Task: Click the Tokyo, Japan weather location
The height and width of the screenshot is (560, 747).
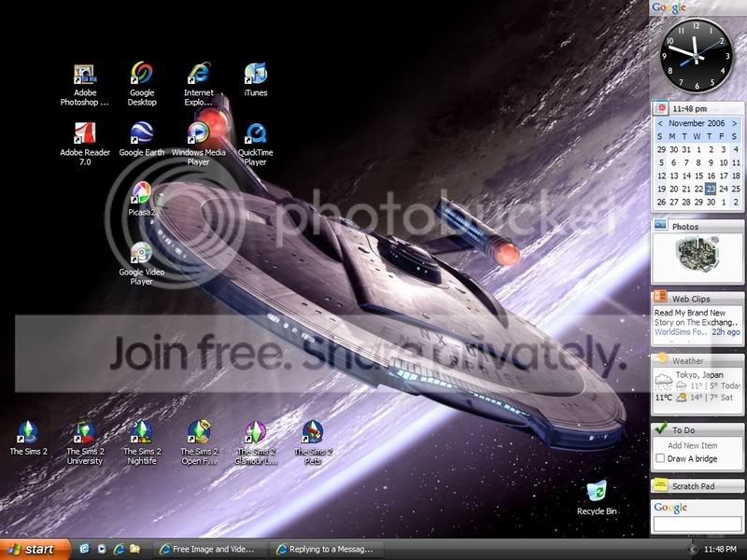Action: 698,375
